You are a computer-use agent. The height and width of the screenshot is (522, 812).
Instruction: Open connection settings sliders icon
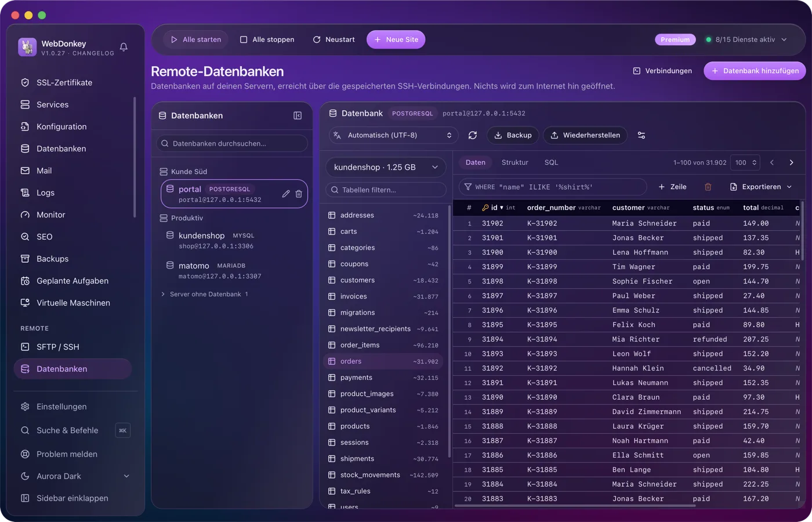tap(641, 135)
